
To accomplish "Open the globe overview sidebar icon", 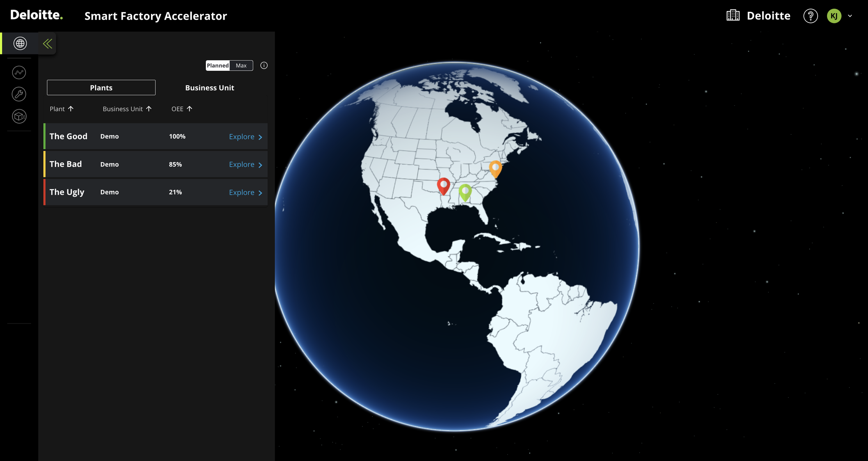I will pyautogui.click(x=20, y=43).
